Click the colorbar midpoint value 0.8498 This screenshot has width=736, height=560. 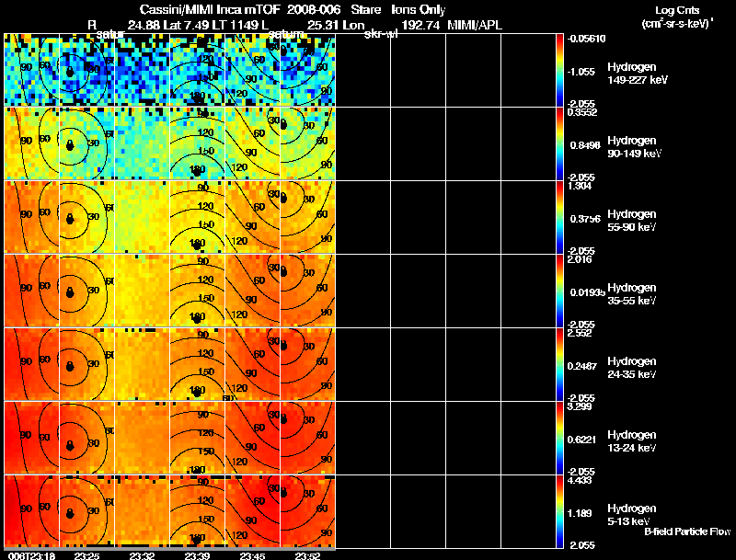585,145
